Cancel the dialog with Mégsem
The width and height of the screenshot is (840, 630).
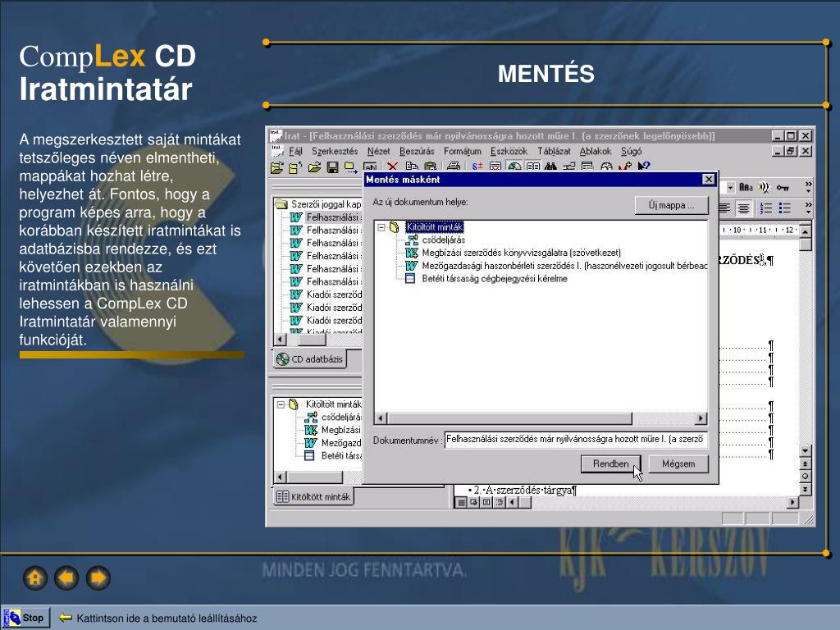[678, 464]
